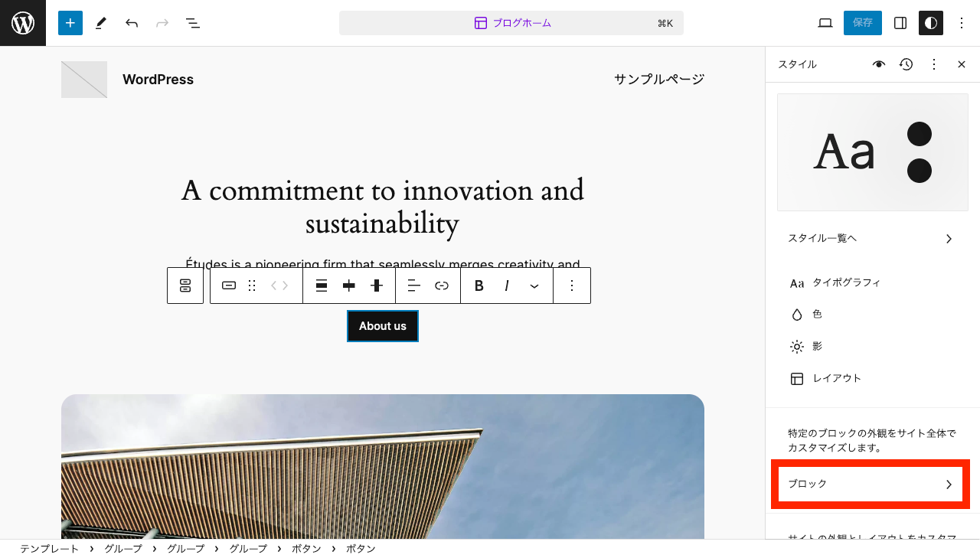Screen dimensions: 980x558
Task: Open the device preview laptop icon
Action: pos(825,23)
